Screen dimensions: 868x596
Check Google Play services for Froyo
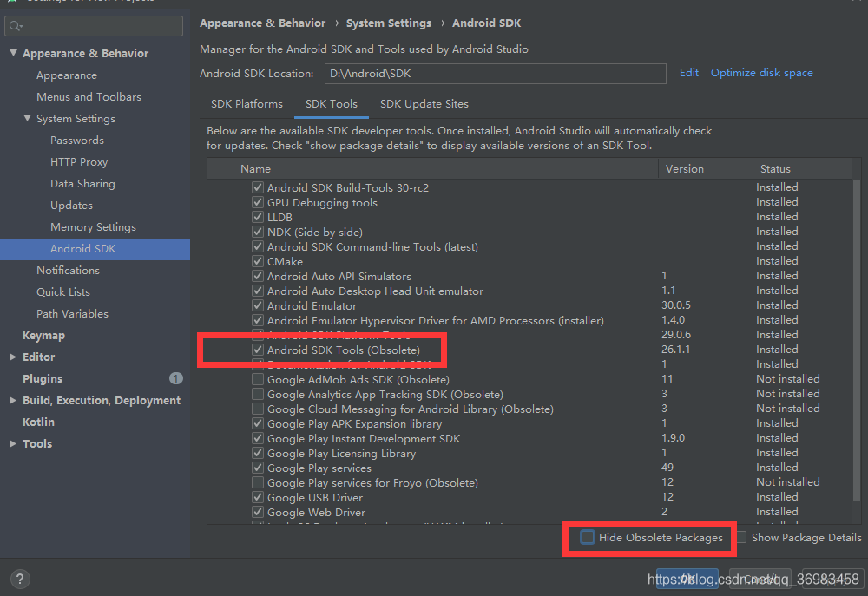pos(258,482)
